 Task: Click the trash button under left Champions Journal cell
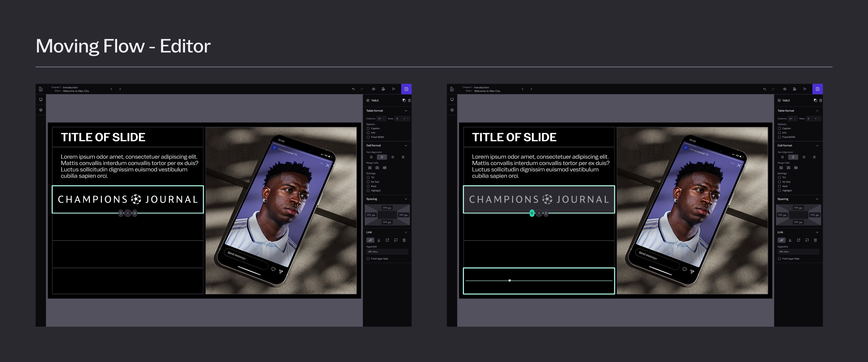click(x=135, y=213)
